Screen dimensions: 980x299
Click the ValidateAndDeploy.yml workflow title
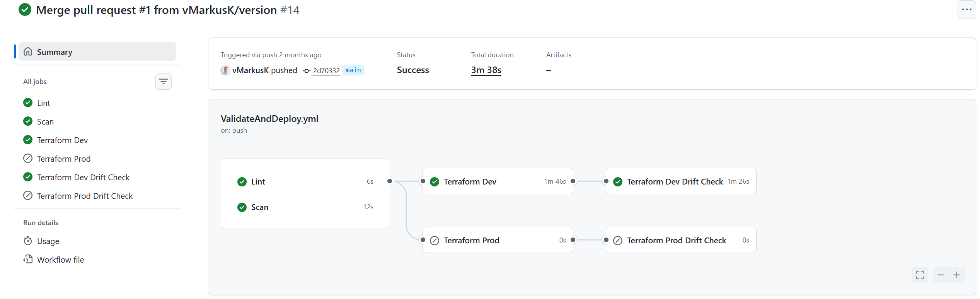click(269, 119)
